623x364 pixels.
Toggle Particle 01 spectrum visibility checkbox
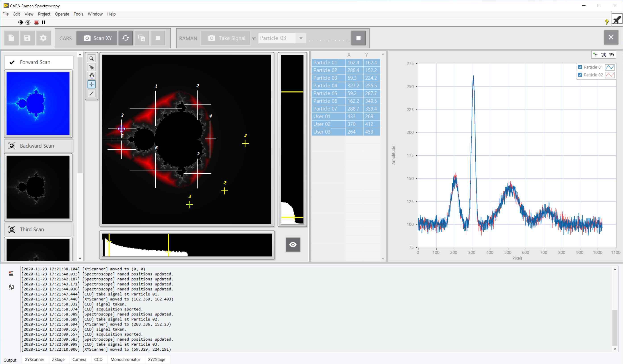(x=580, y=67)
